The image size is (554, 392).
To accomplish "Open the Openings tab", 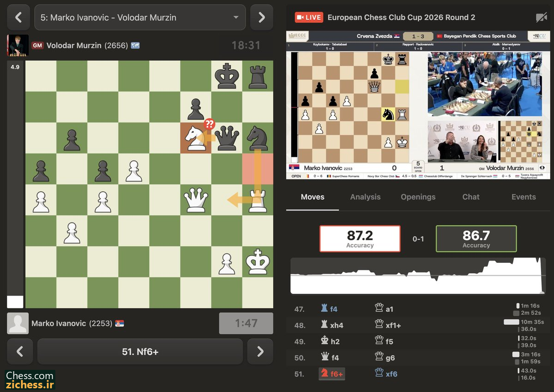I will coord(418,197).
